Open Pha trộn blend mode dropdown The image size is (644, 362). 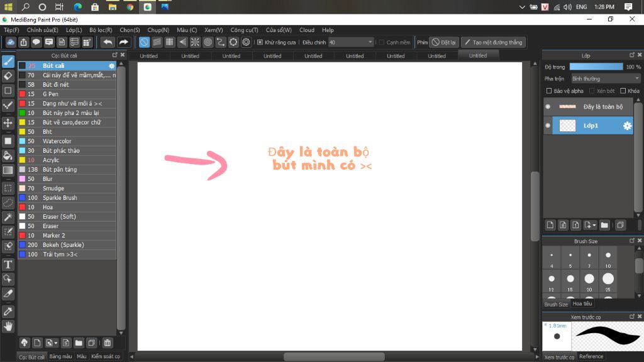(x=606, y=79)
